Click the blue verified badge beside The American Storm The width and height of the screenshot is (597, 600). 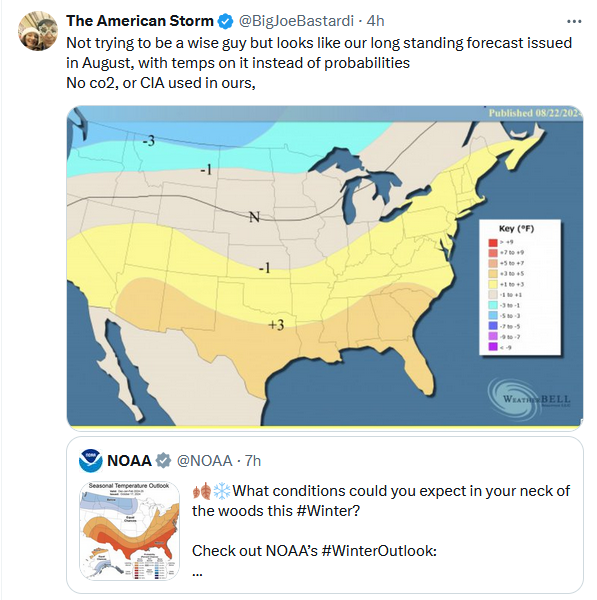coord(225,21)
